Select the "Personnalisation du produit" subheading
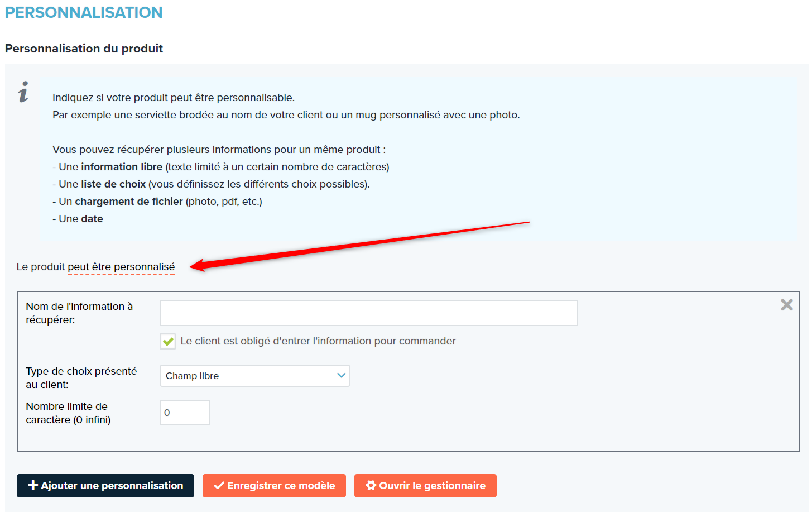The image size is (812, 512). 84,49
